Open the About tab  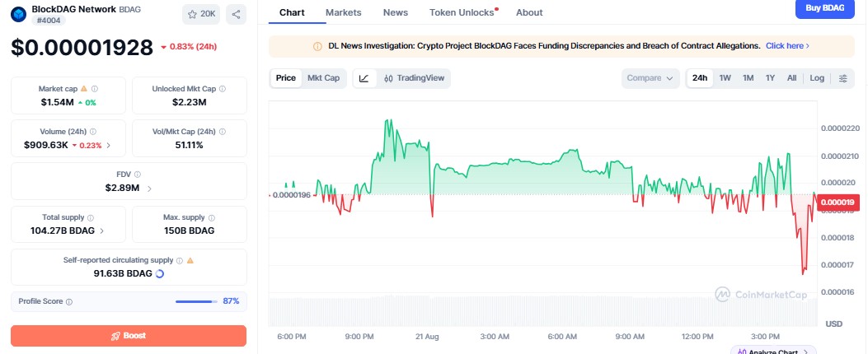click(x=529, y=12)
